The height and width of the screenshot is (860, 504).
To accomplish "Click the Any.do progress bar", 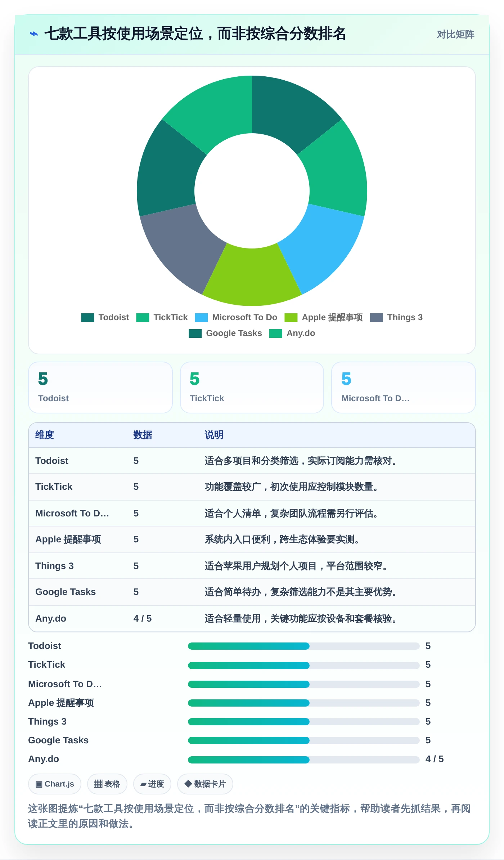I will (x=303, y=760).
